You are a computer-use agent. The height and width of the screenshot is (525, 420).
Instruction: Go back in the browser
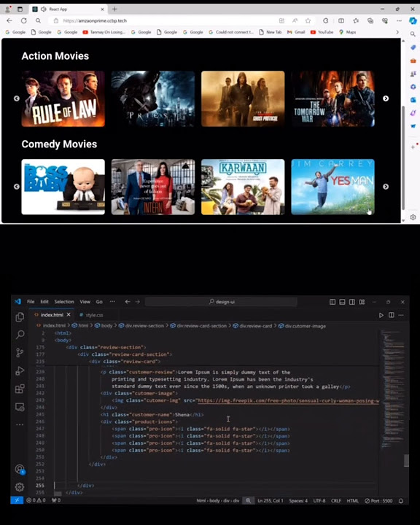[9, 20]
